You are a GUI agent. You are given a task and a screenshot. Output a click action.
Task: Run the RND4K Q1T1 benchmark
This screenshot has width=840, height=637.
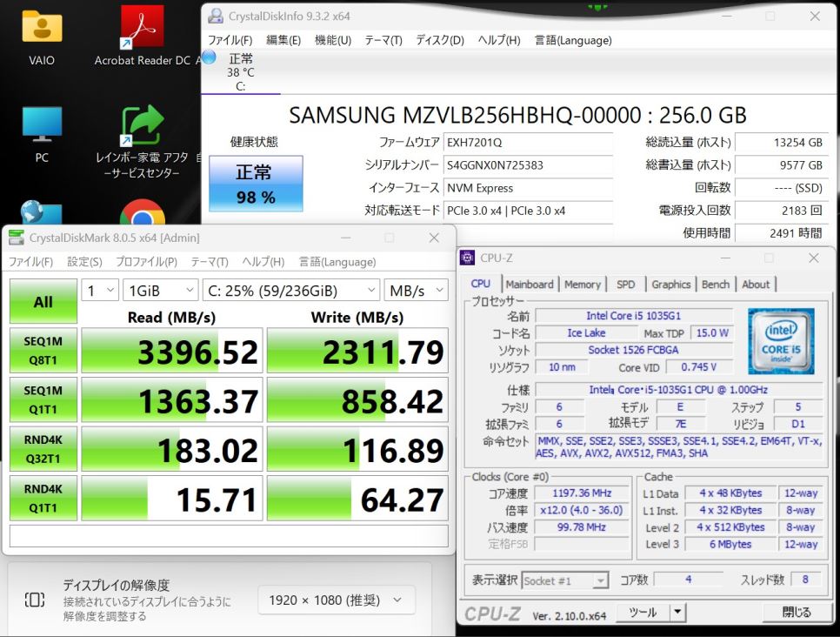click(43, 498)
